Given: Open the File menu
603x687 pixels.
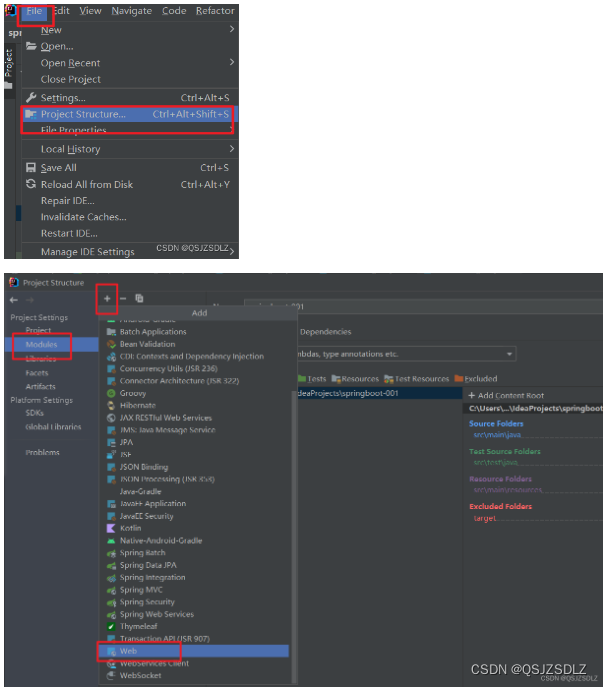Looking at the screenshot, I should (x=34, y=11).
